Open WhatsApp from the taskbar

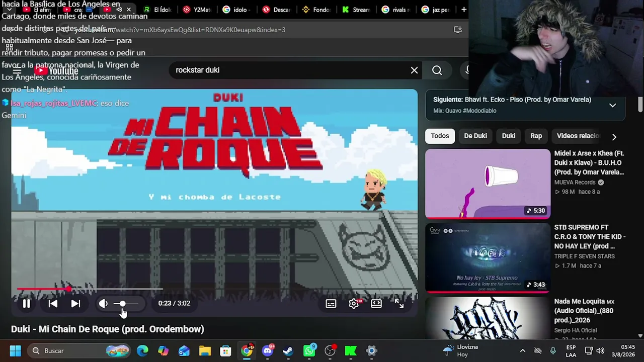pyautogui.click(x=309, y=351)
